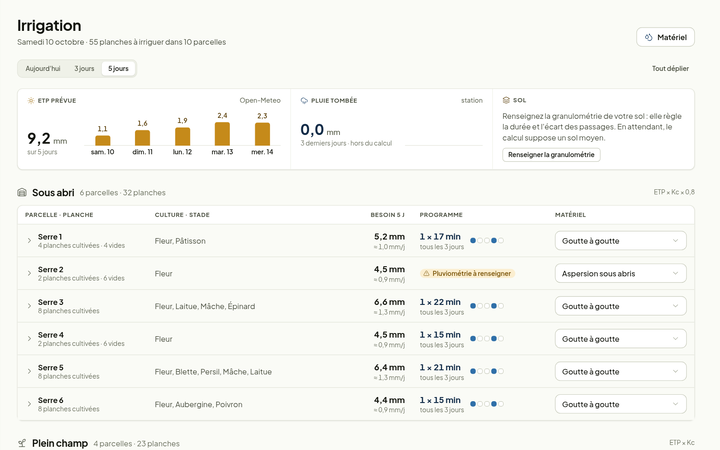Click the "1 × 21 min" programme
The image size is (720, 450).
(440, 367)
